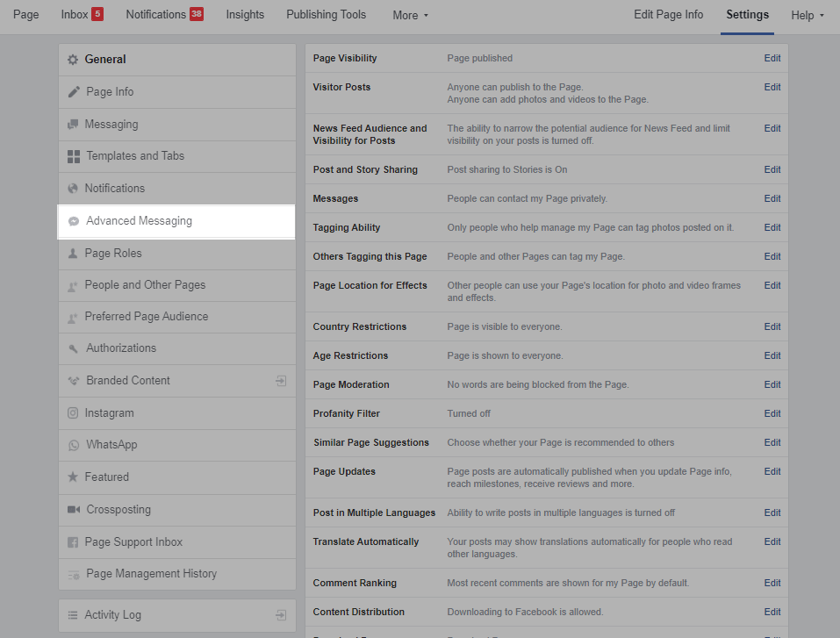Edit Age Restrictions setting

pos(772,355)
